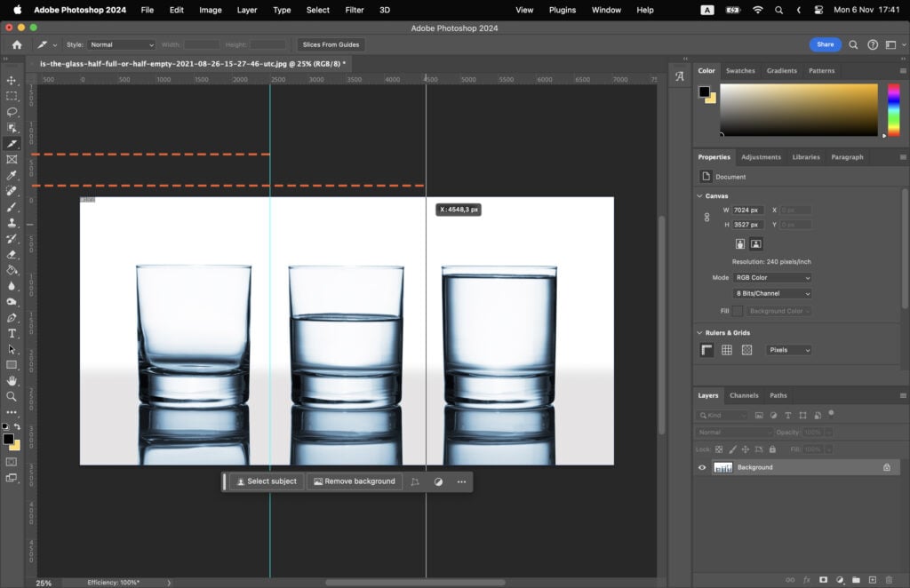This screenshot has width=910, height=588.
Task: Click the foreground color swatch
Action: (x=9, y=438)
